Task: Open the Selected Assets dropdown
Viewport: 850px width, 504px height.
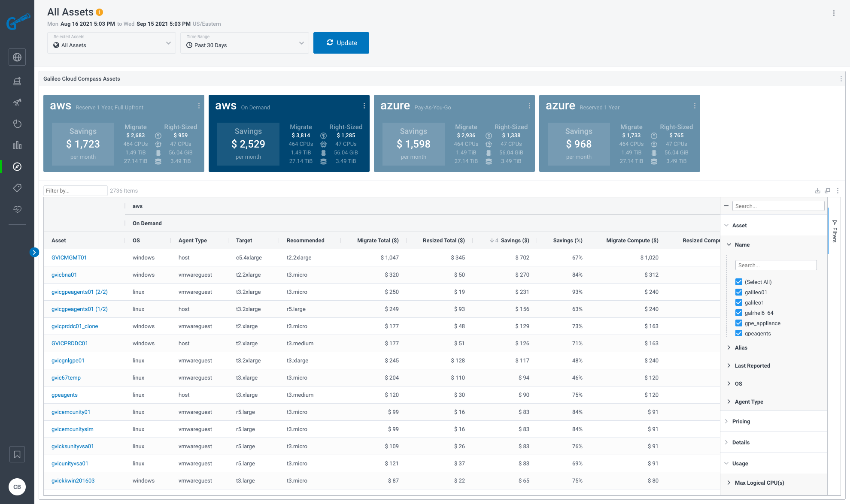Action: tap(112, 43)
